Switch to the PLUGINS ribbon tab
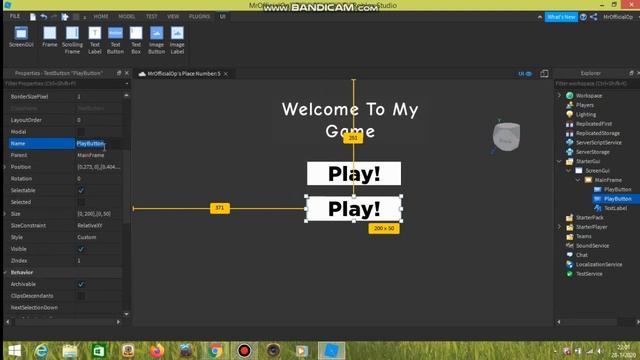640x360 pixels. 199,16
